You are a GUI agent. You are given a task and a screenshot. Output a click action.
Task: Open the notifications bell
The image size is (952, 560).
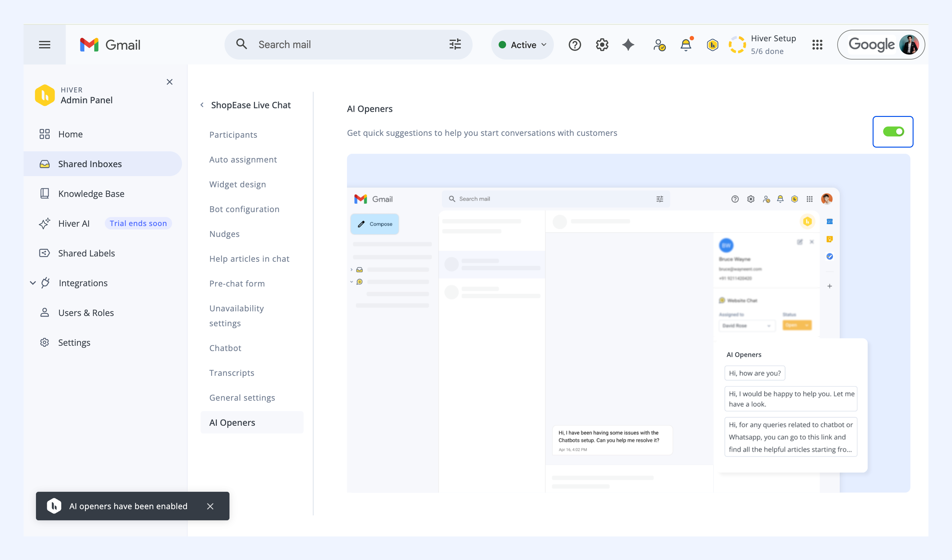click(686, 45)
